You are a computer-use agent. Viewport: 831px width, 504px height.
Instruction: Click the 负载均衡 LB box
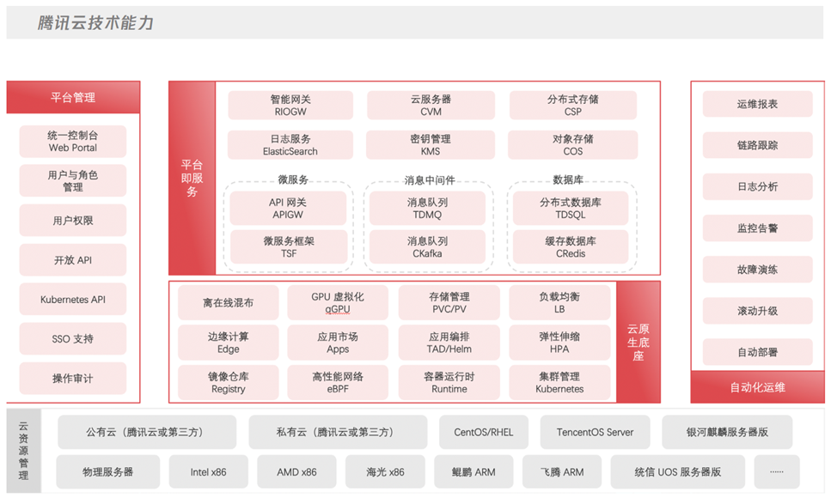pyautogui.click(x=559, y=303)
